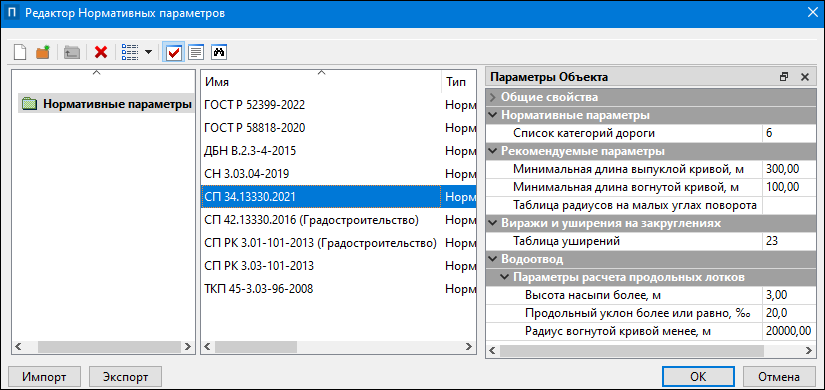The image size is (825, 390).
Task: Click the new document toolbar icon
Action: pos(20,52)
